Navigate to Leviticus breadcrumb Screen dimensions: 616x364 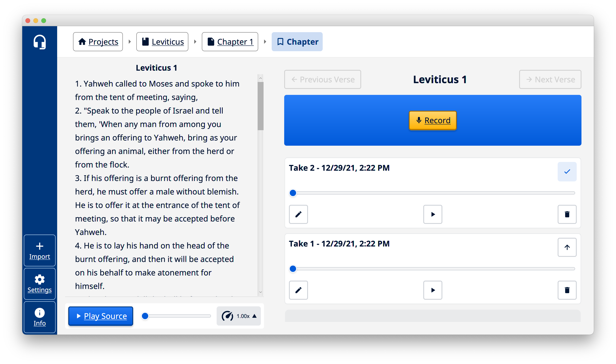(x=162, y=42)
